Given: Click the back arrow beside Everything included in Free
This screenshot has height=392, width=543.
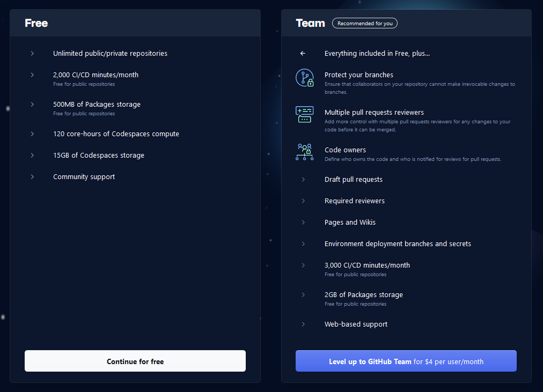Looking at the screenshot, I should click(x=303, y=54).
